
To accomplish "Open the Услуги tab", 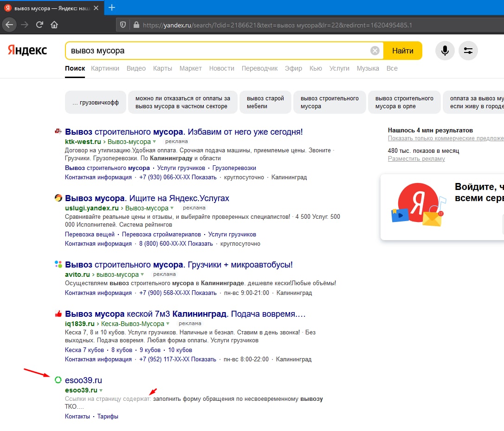I will (339, 68).
